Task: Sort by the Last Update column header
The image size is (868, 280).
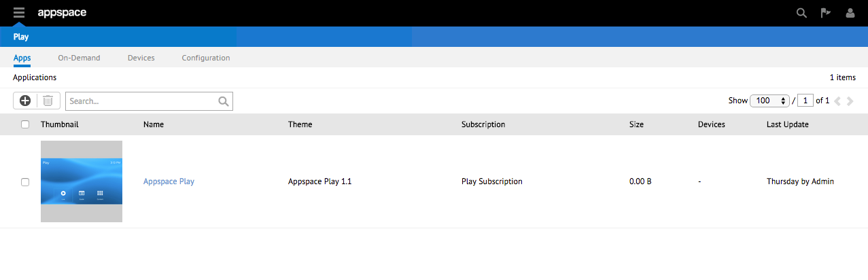Action: coord(788,124)
